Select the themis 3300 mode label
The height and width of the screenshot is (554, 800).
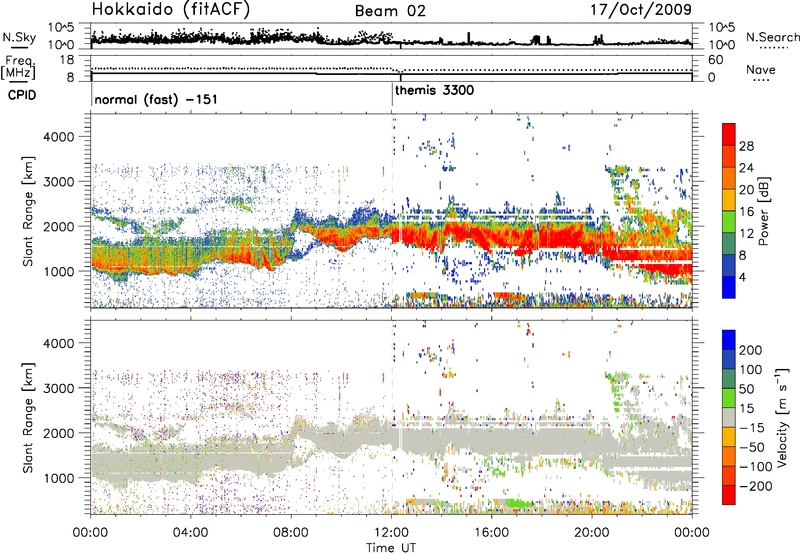pyautogui.click(x=434, y=90)
